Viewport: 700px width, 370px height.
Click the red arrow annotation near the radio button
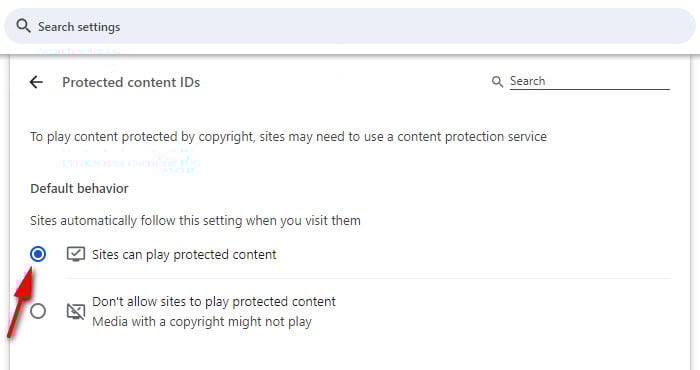click(x=21, y=302)
